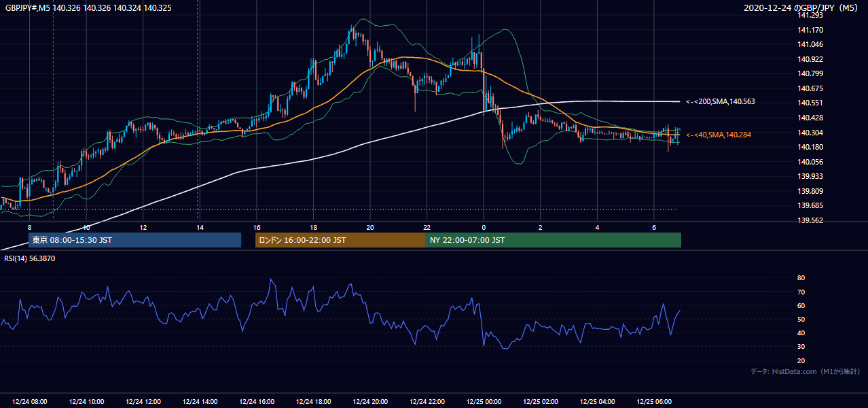868x408 pixels.
Task: Click hour label 18 under price chart
Action: point(313,227)
